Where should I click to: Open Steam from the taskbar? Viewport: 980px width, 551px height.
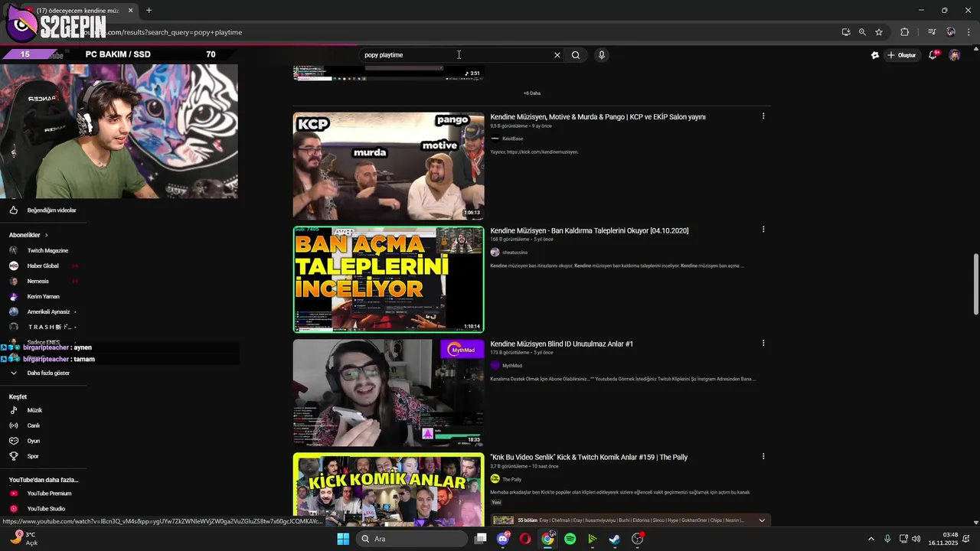coord(615,539)
